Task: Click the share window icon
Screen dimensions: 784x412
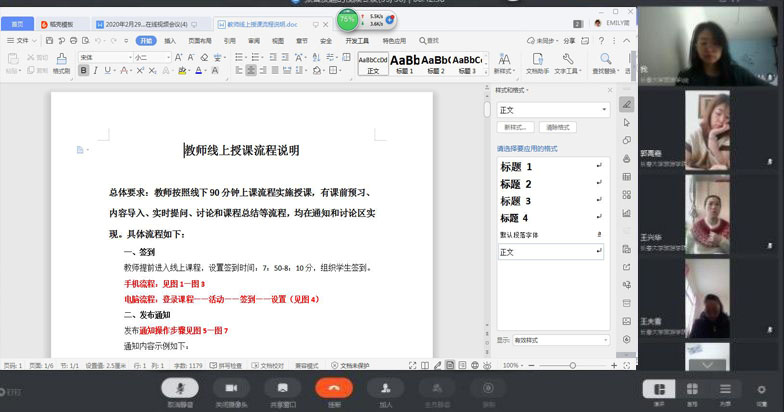Action: click(283, 388)
